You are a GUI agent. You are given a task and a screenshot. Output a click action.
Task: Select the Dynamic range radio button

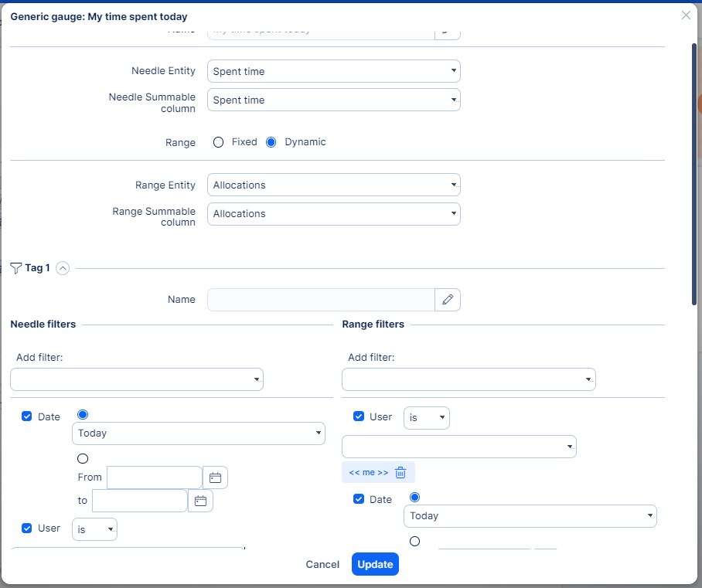click(271, 142)
